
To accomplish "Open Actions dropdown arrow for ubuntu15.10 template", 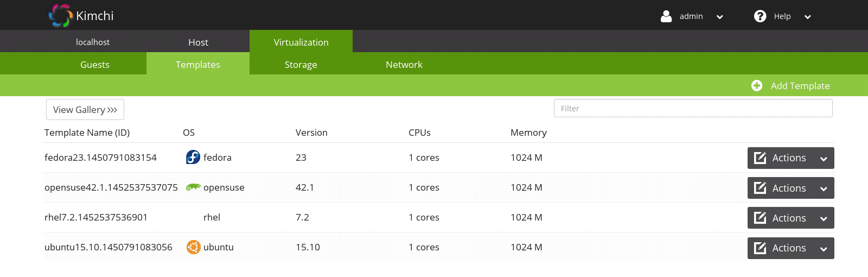I will (x=824, y=249).
